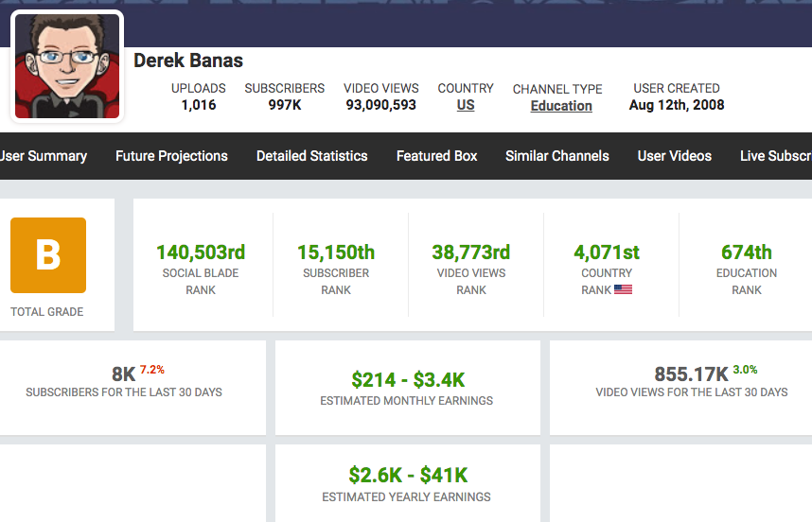Viewport: 812px width, 522px height.
Task: Click the green 3.0% views change
Action: (x=745, y=370)
